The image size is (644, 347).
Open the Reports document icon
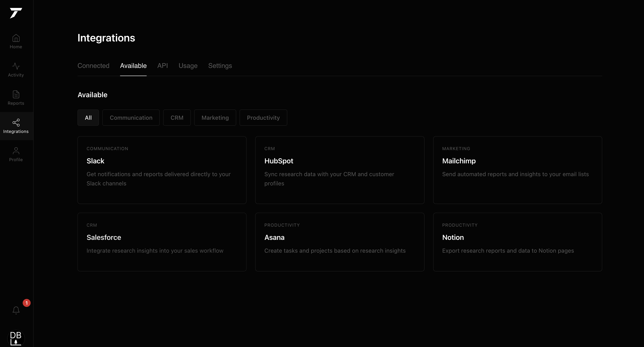(16, 94)
